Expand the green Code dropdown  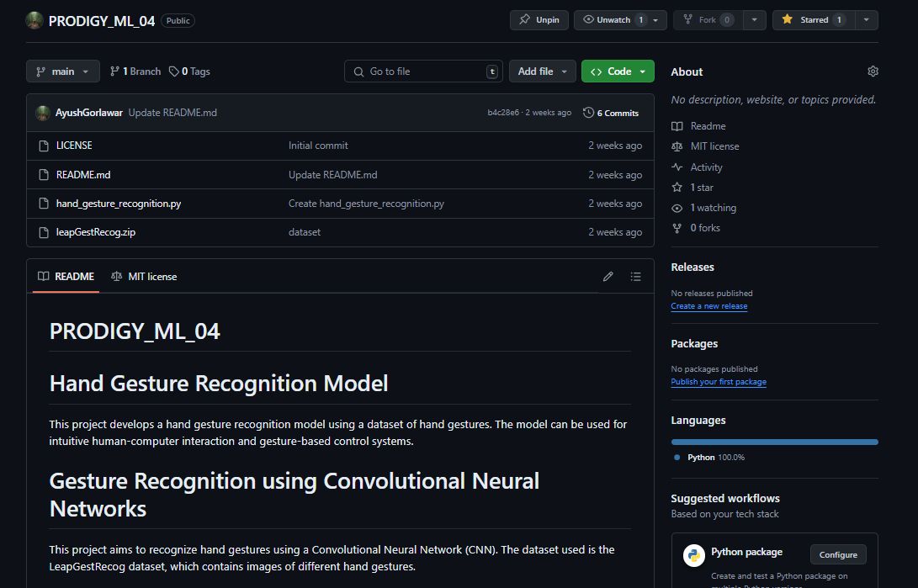pos(618,72)
